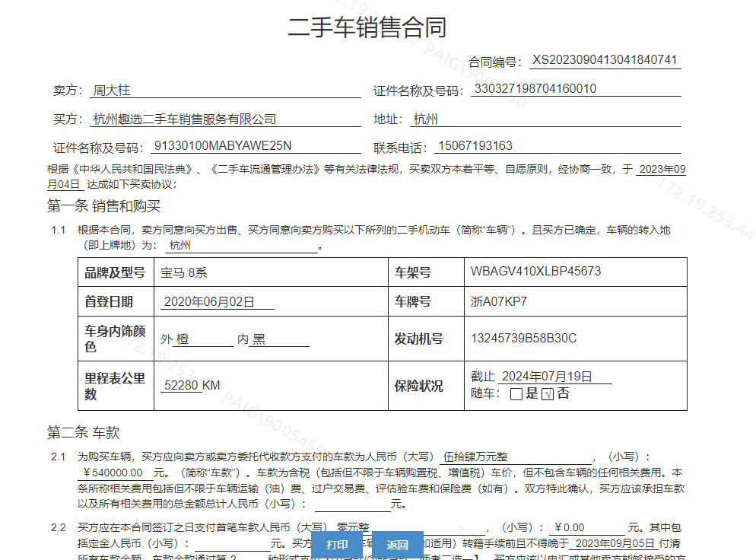Image resolution: width=756 pixels, height=560 pixels.
Task: Click engine number 13245739B58B30C
Action: point(523,338)
